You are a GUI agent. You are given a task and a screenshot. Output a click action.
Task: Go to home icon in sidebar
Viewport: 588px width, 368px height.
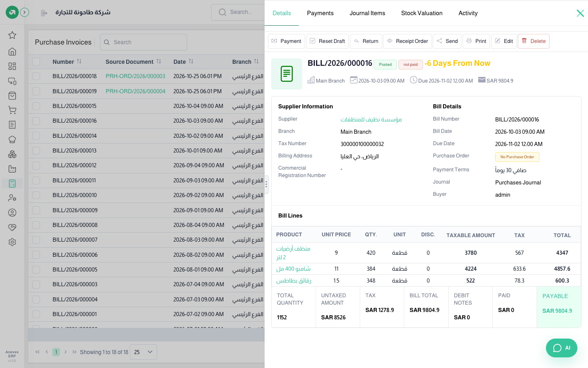[12, 52]
